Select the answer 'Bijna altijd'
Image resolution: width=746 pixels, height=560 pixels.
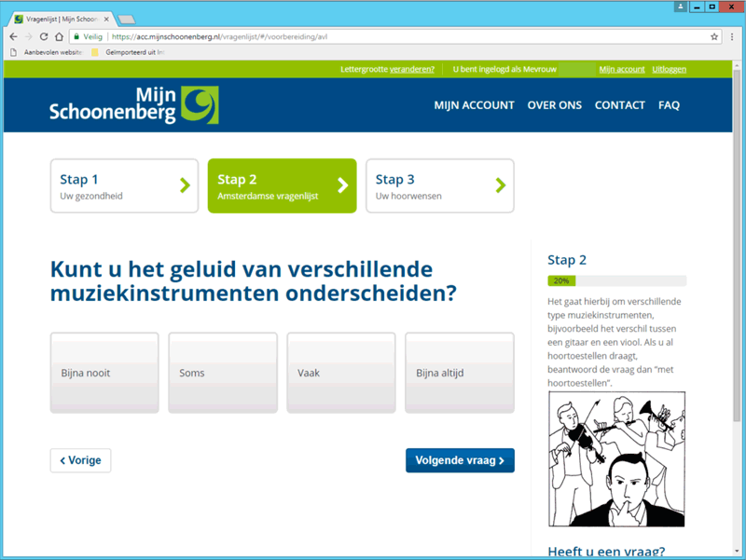[459, 372]
